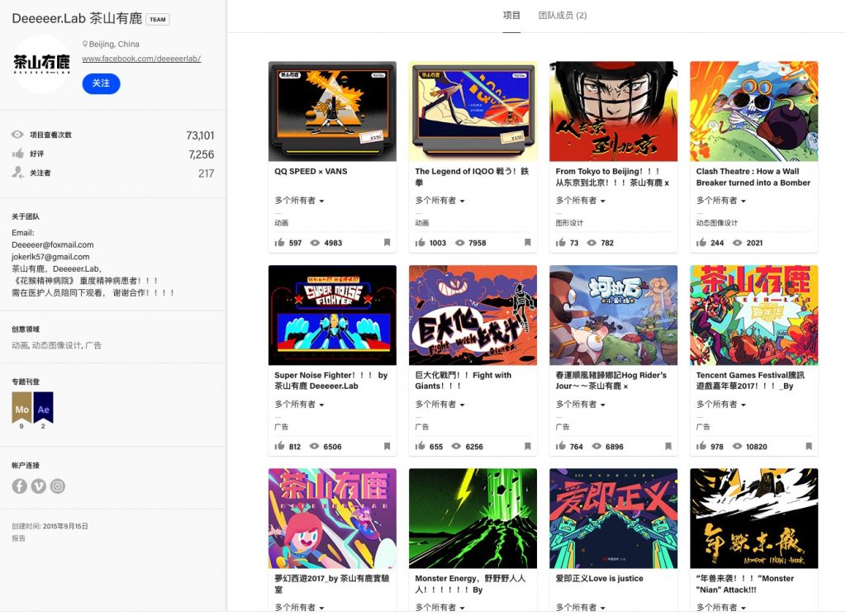
Task: Click the Beijing, China location text
Action: click(114, 44)
